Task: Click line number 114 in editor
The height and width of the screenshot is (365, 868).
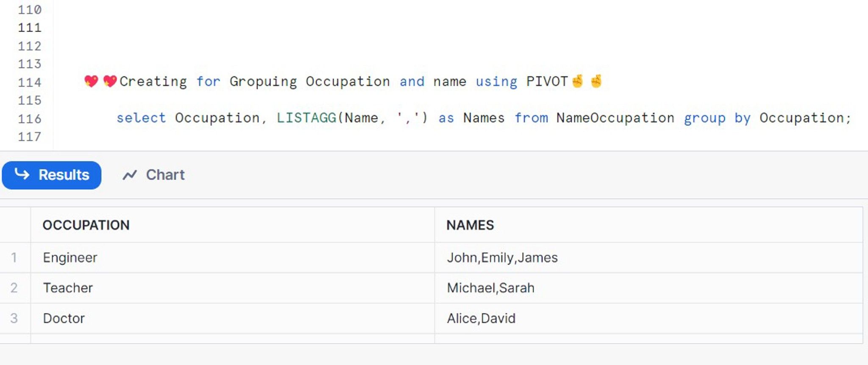Action: point(30,82)
